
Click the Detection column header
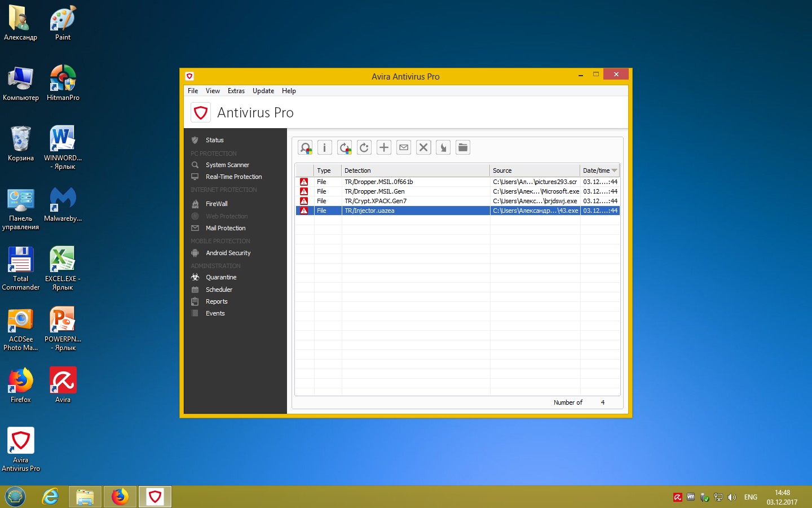[415, 170]
